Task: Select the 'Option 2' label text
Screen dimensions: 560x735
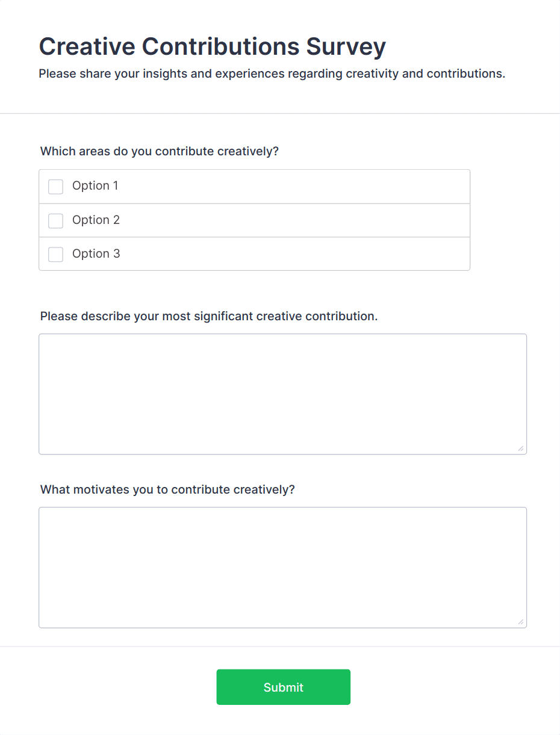Action: coord(96,220)
